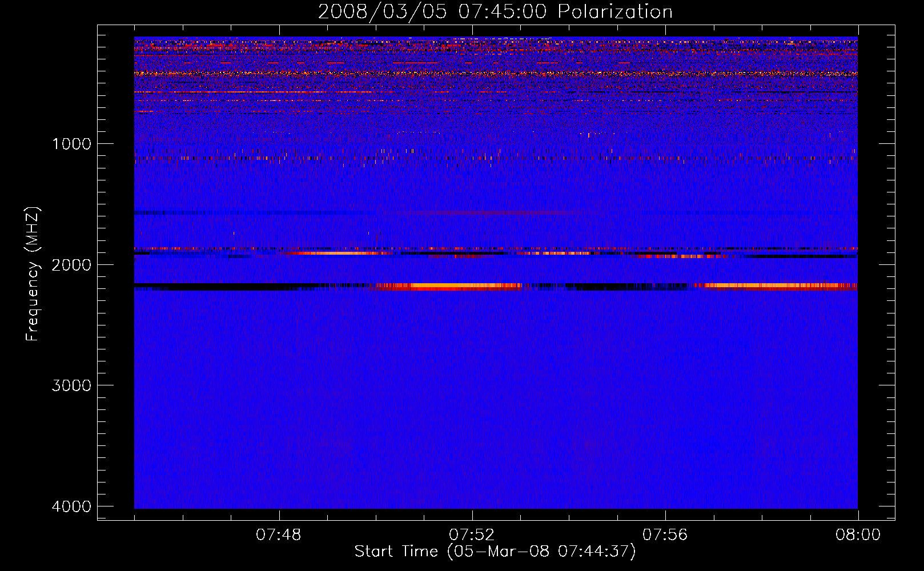Click the 07:56 time tick label
This screenshot has width=924, height=571.
[x=665, y=535]
